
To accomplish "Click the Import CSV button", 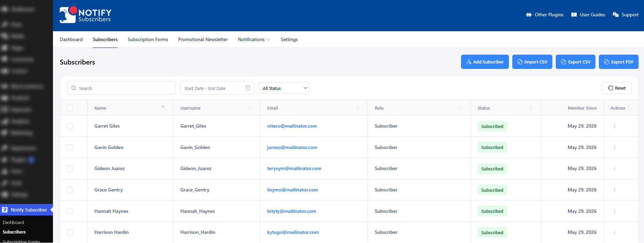I will (532, 62).
